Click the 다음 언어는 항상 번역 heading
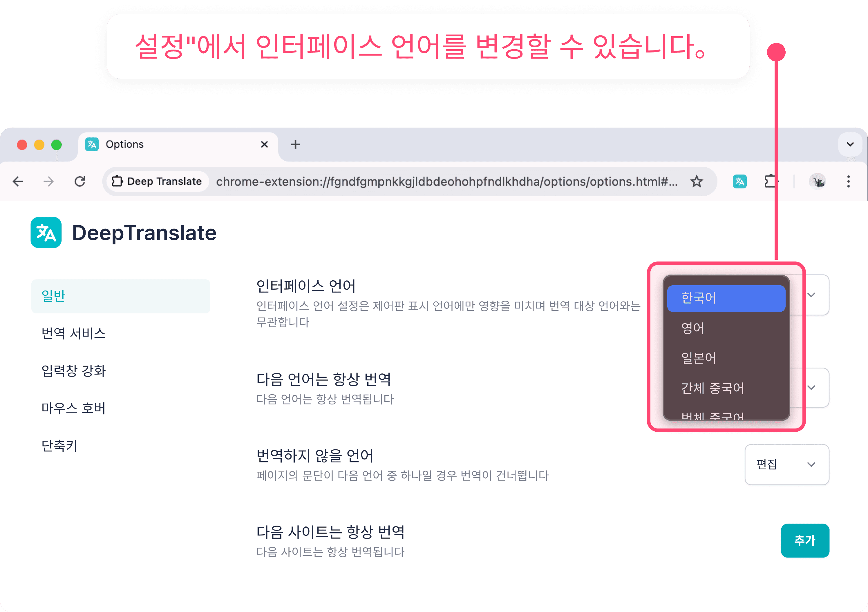 pos(323,379)
